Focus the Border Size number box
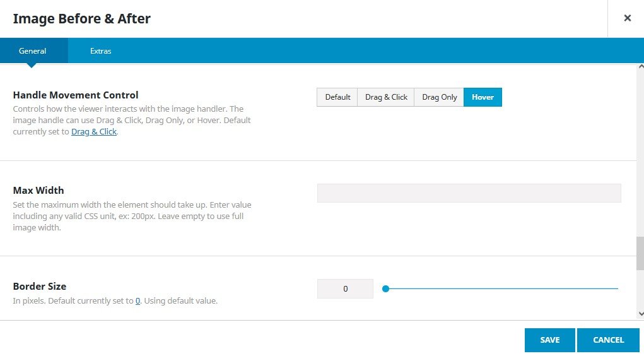The image size is (644, 356). tap(345, 289)
